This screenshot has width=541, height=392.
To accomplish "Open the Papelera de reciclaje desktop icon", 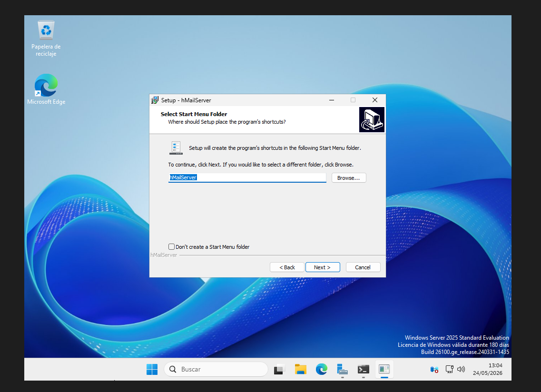I will (46, 39).
